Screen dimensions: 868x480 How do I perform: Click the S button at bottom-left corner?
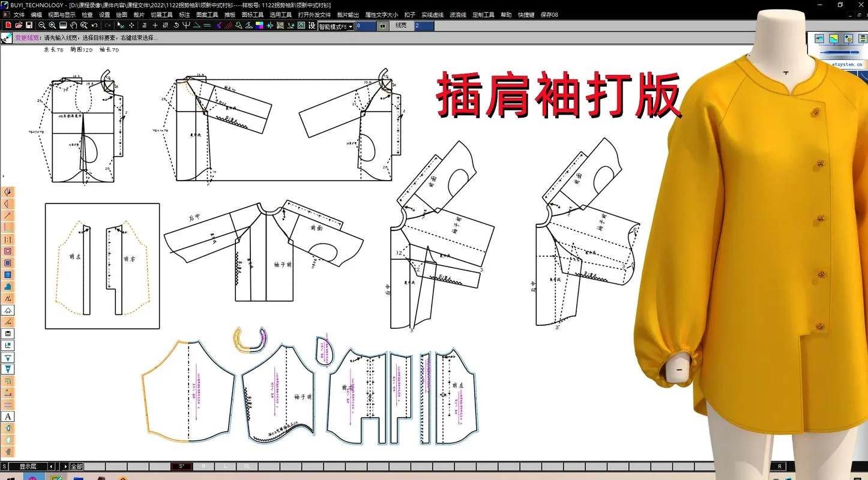(4, 466)
